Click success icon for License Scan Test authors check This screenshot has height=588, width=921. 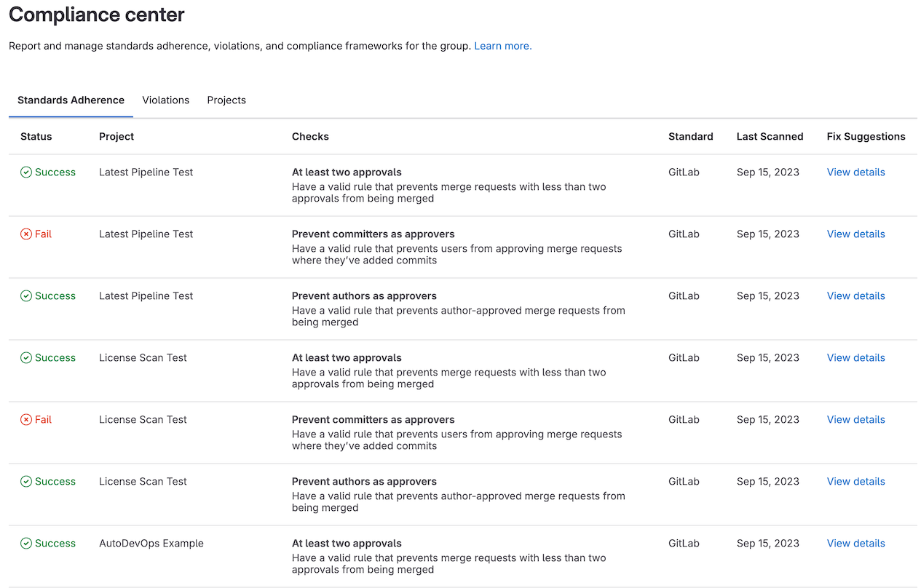[x=26, y=482]
